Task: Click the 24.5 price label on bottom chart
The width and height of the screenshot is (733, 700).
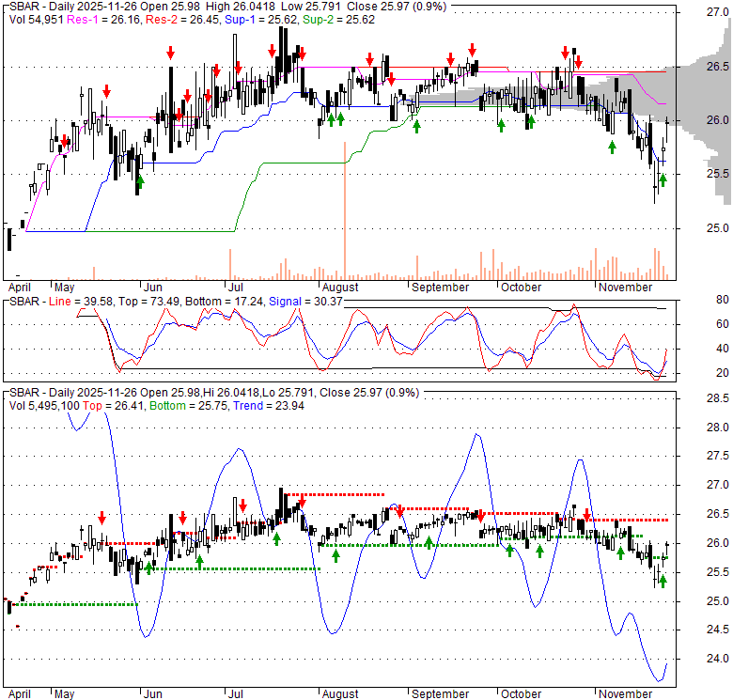Action: (x=718, y=630)
